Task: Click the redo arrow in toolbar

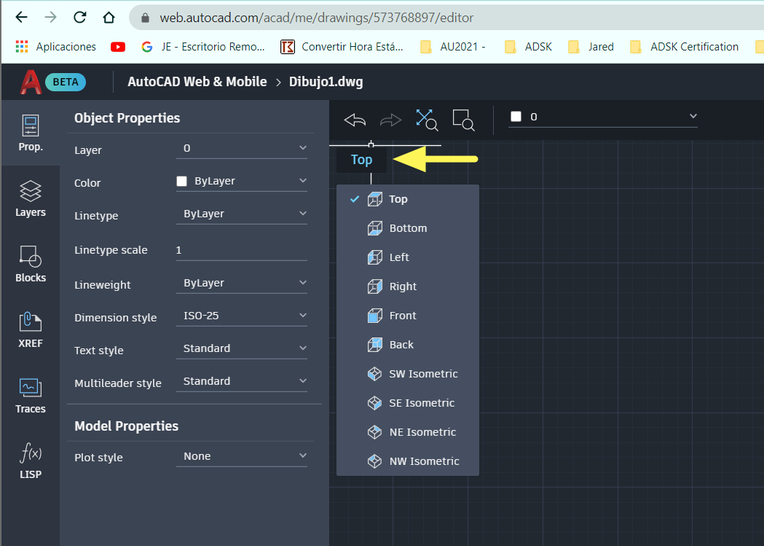Action: click(390, 120)
